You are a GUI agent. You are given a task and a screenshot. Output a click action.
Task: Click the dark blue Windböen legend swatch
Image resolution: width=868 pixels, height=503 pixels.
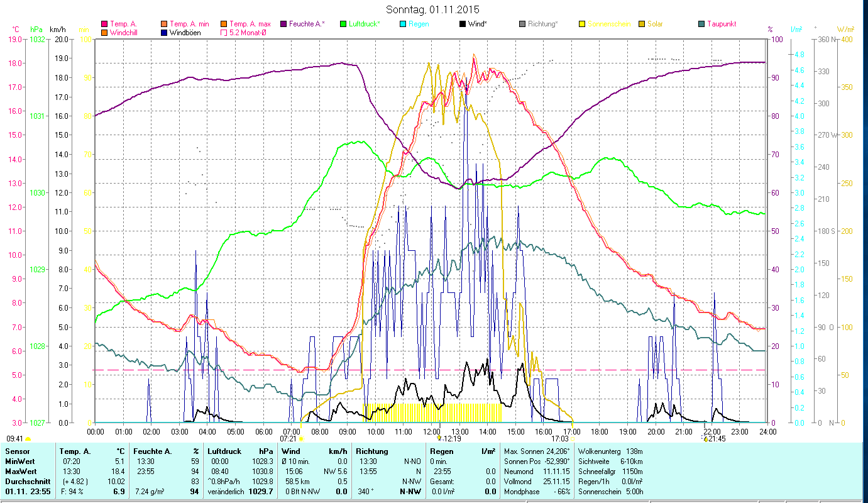[x=165, y=32]
